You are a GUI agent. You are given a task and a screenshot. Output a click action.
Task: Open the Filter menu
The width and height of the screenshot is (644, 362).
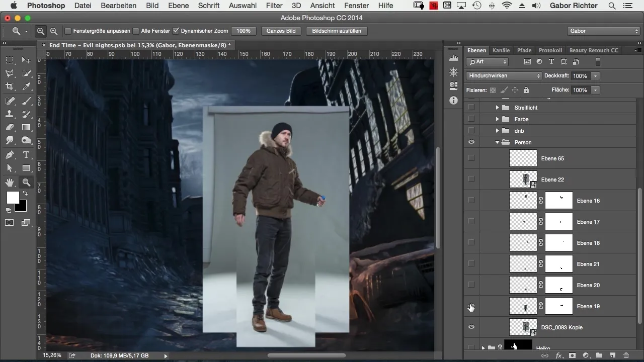pyautogui.click(x=274, y=6)
